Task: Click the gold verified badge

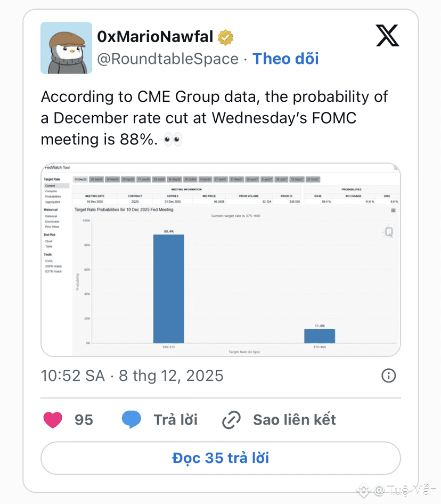Action: point(225,37)
